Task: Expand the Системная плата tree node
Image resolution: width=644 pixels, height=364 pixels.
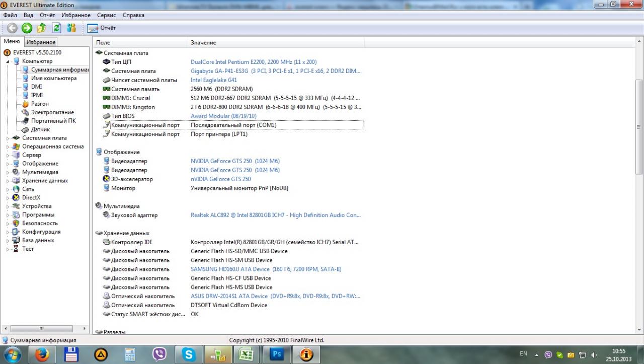Action: (x=8, y=138)
